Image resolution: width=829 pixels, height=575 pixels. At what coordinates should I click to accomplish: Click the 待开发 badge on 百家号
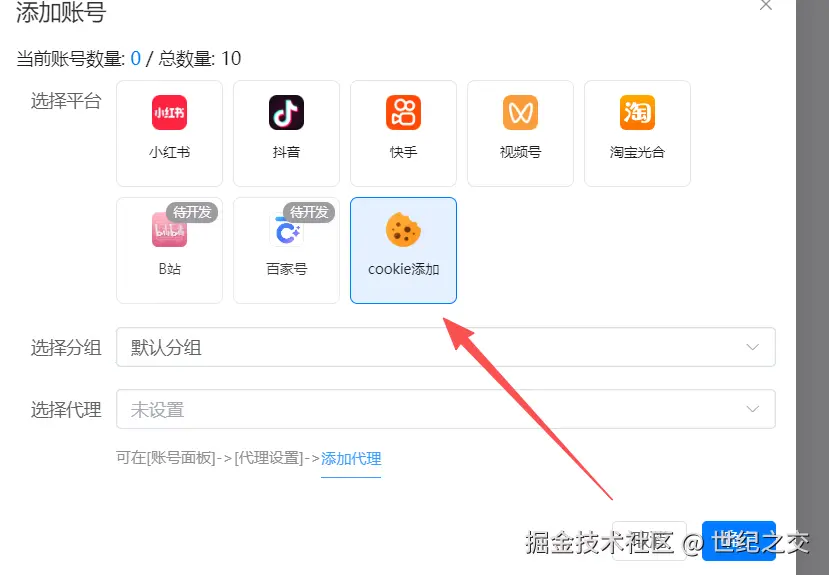click(x=309, y=212)
